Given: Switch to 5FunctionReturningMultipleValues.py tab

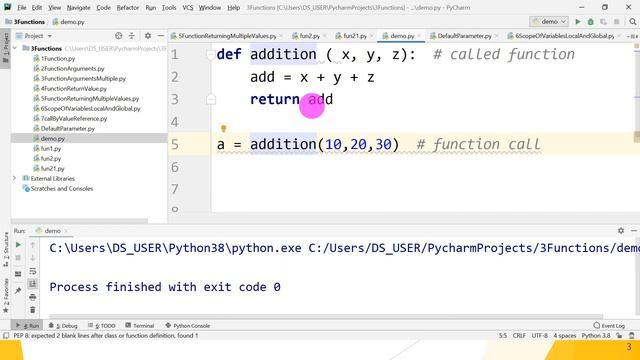Looking at the screenshot, I should coord(227,36).
